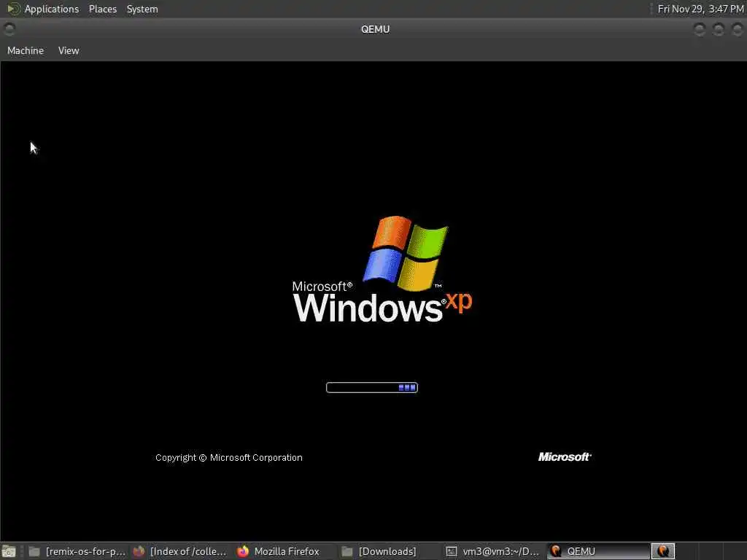Image resolution: width=747 pixels, height=560 pixels.
Task: Click the Windows XP boot progress bar
Action: [371, 388]
